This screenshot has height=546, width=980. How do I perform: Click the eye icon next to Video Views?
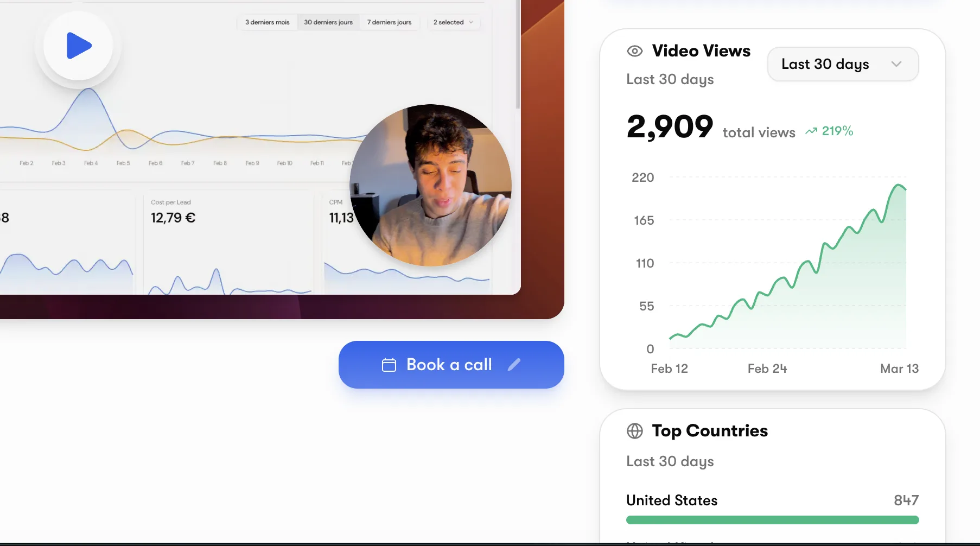tap(635, 51)
